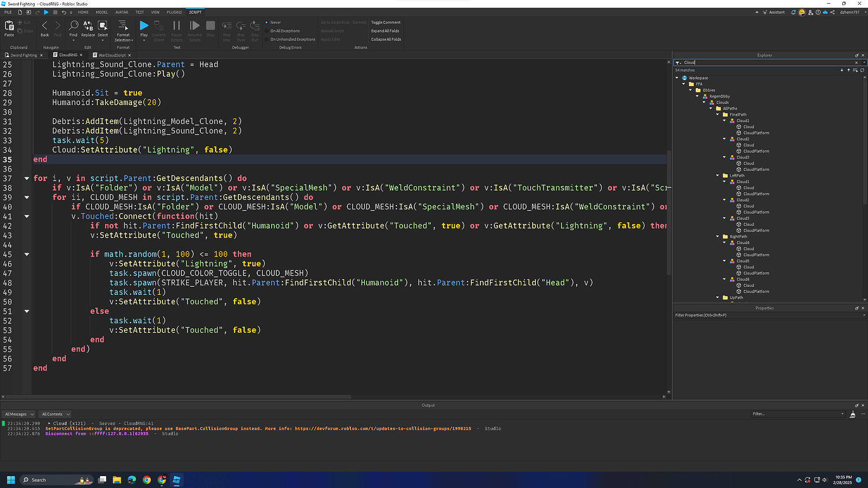Click the Output Filter input field
868x488 pixels.
pos(798,414)
